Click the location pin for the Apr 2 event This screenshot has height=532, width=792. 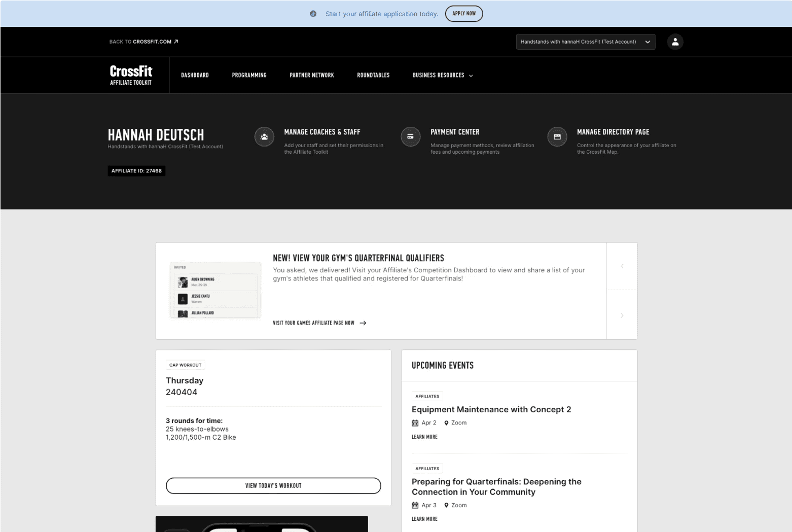[x=446, y=423]
